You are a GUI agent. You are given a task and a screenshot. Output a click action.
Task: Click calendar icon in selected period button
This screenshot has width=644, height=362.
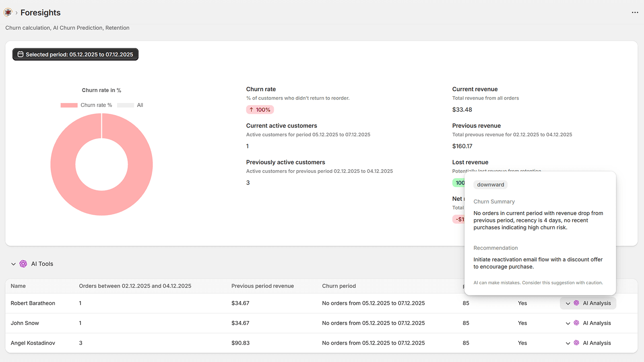20,54
